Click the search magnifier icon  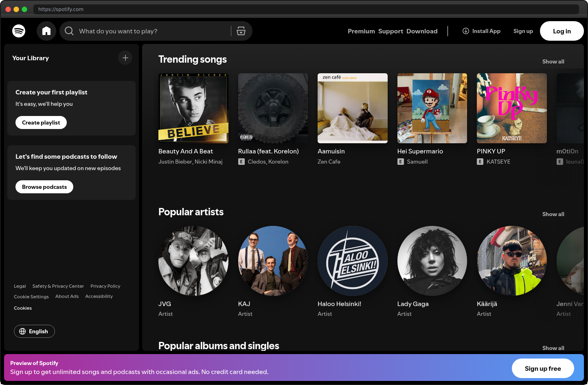coord(69,31)
